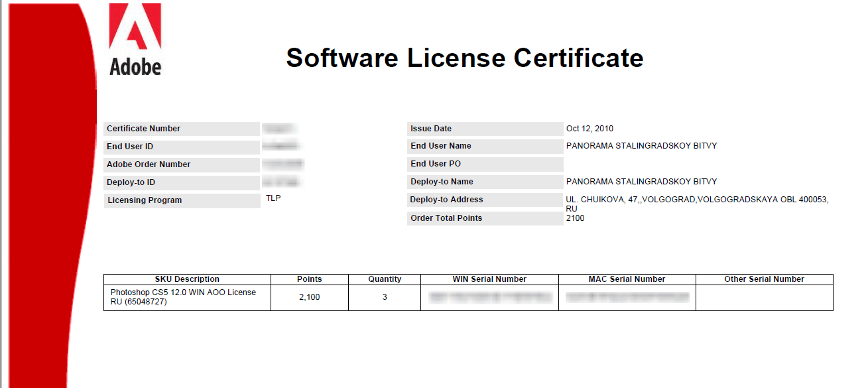Screen dimensions: 868x388
Task: Click the Adobe logo
Action: [135, 39]
